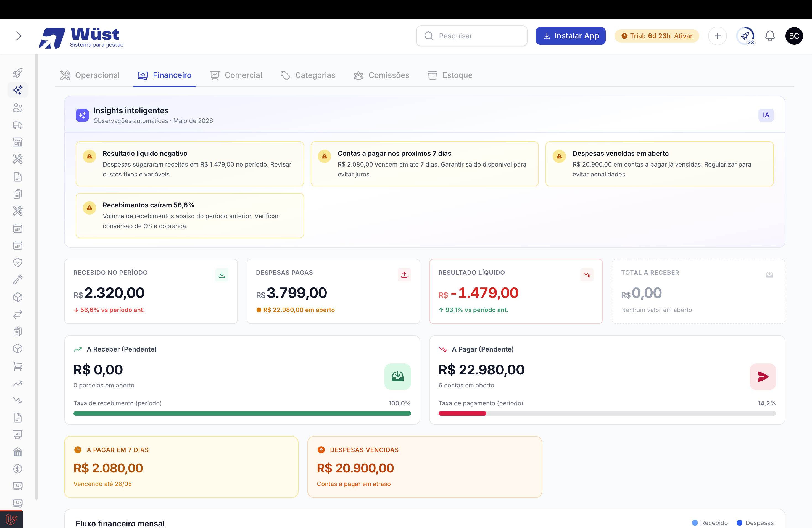Click the 93,1% vs período ant. text

(x=477, y=310)
